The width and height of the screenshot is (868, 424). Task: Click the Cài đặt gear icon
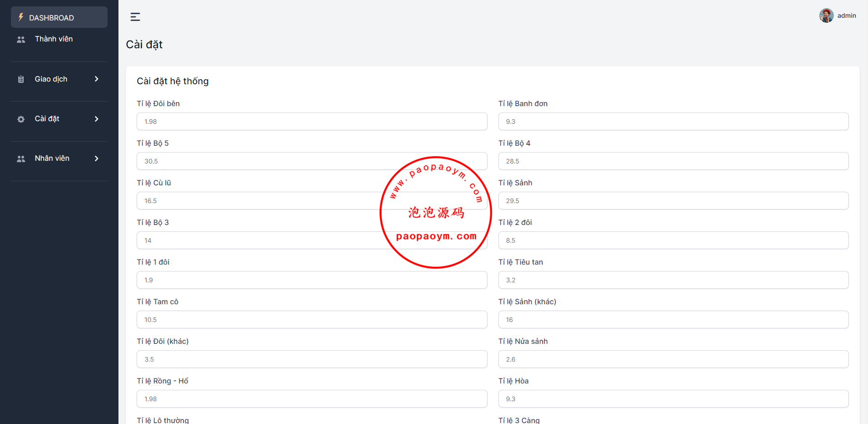pyautogui.click(x=21, y=119)
